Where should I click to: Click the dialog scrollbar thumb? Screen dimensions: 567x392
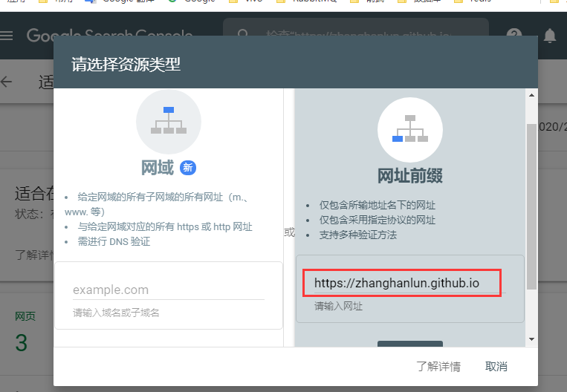(x=531, y=206)
